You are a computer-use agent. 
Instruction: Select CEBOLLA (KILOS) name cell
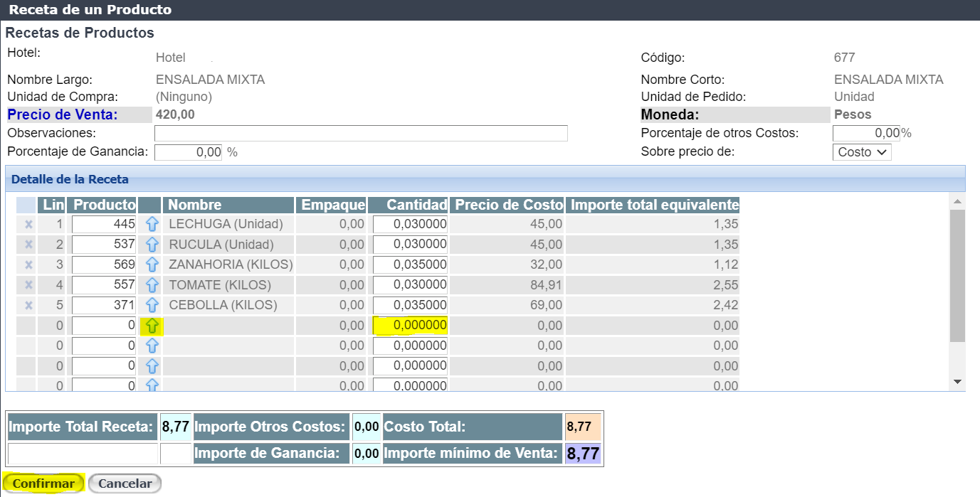[x=228, y=305]
